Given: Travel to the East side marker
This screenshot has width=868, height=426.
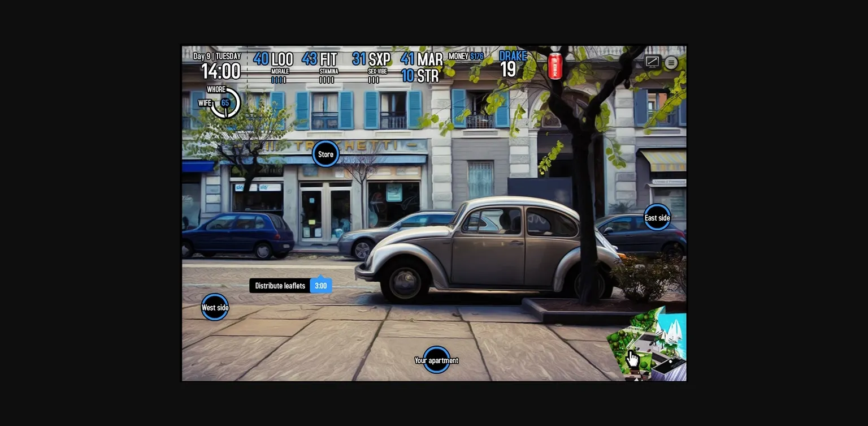Looking at the screenshot, I should 657,217.
